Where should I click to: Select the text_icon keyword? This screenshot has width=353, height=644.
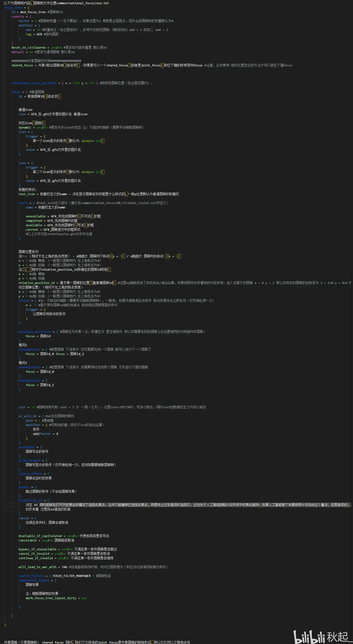26,194
